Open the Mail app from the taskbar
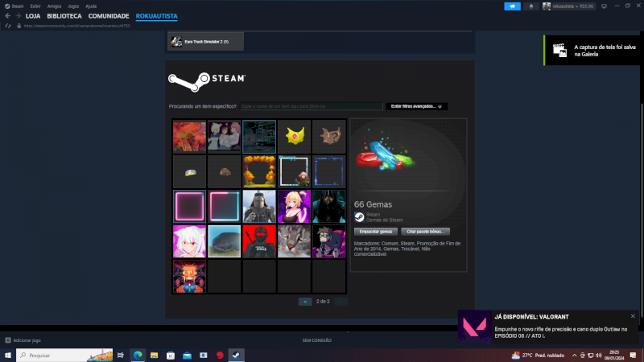The width and height of the screenshot is (644, 362). (x=187, y=355)
